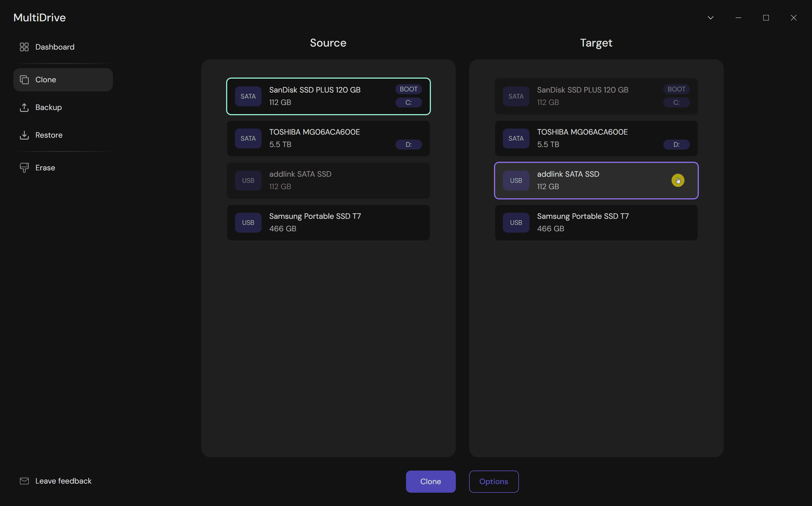812x506 pixels.
Task: Expand the chevron in the title bar
Action: point(711,18)
